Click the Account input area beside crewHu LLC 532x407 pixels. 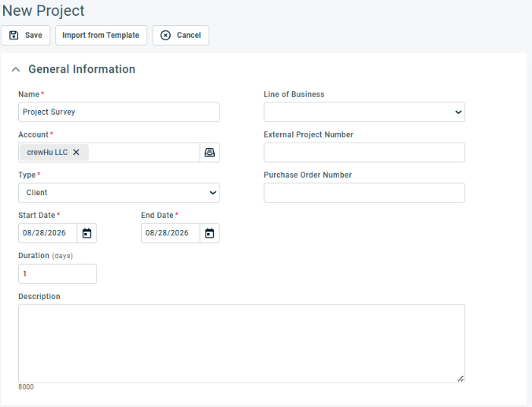[x=144, y=153]
